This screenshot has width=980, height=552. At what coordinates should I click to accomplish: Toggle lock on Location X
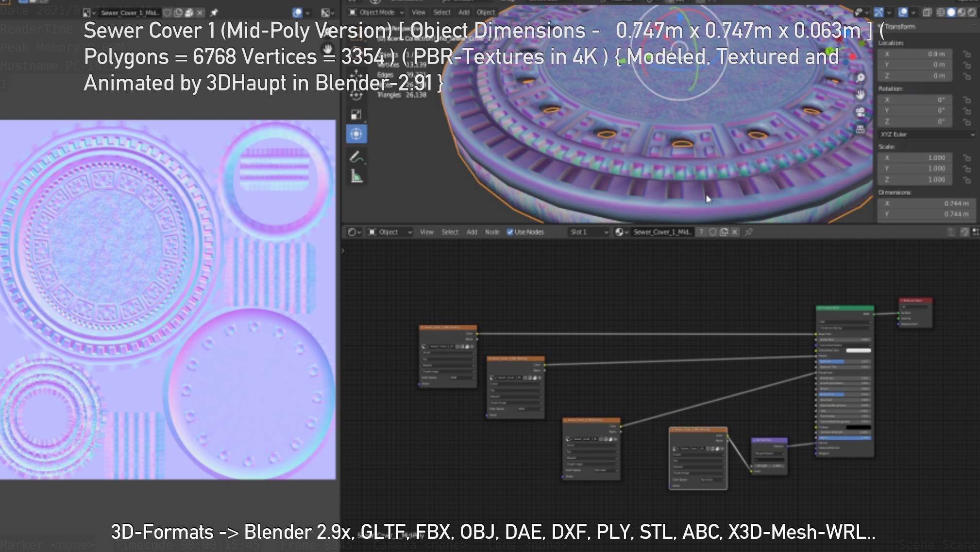[x=967, y=54]
